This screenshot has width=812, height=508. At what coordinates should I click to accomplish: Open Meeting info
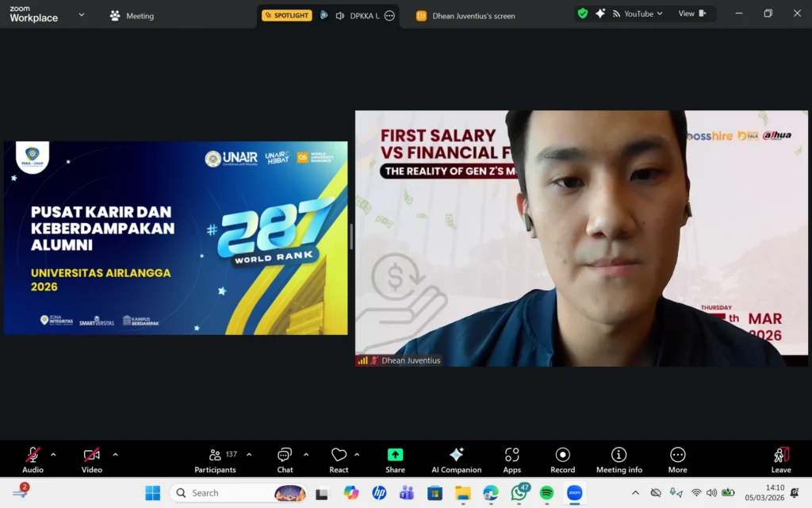619,460
